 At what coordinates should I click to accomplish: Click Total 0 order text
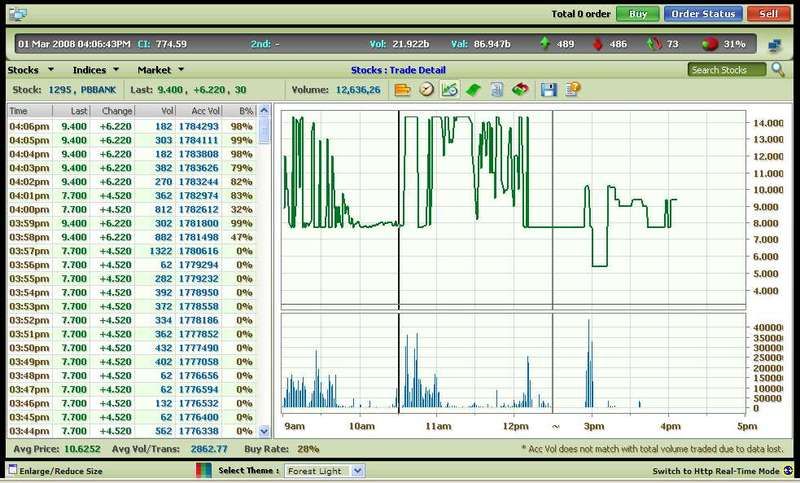click(580, 14)
